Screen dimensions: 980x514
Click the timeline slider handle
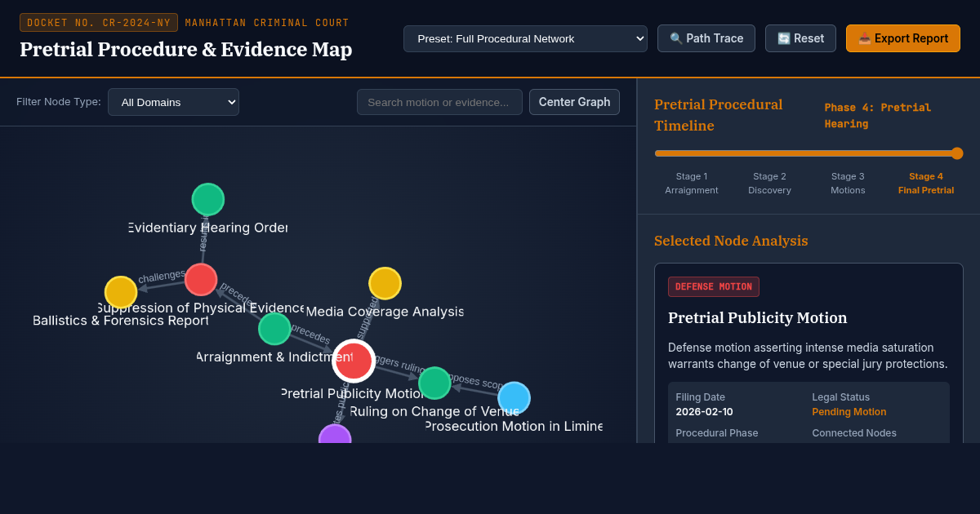(x=957, y=153)
